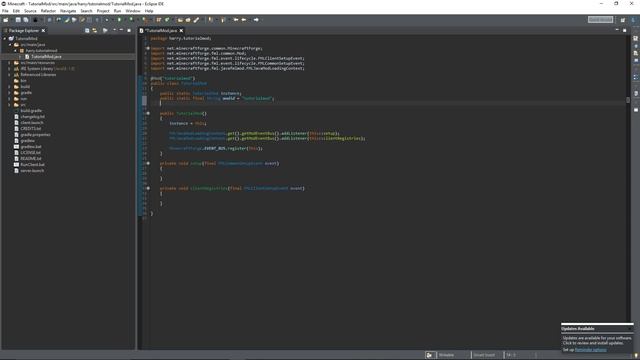Expand the src/main/resources folder
Viewport: 640px width, 360px height.
10,63
